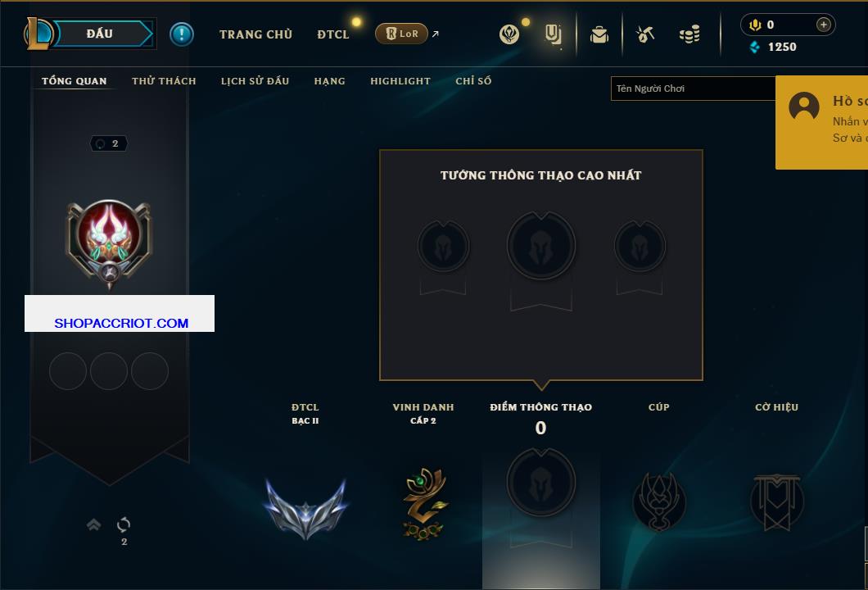
Task: Open the CHỈ SỐ tab
Action: [x=473, y=81]
